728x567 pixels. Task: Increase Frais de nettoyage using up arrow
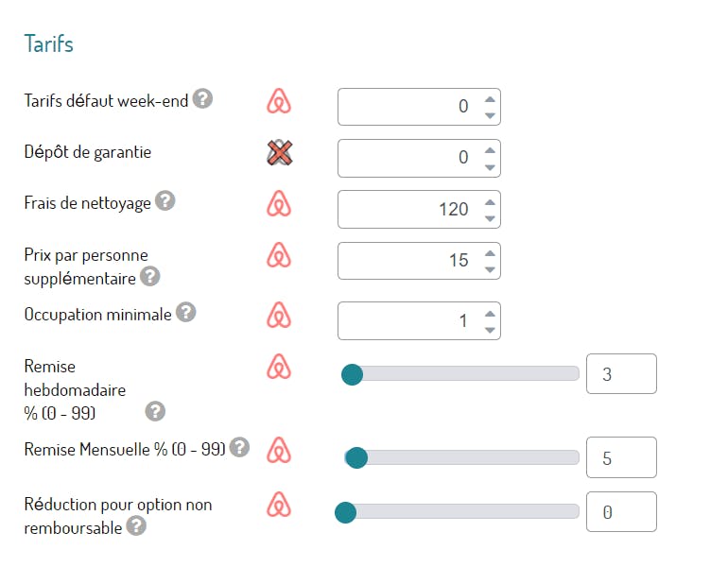tap(489, 201)
